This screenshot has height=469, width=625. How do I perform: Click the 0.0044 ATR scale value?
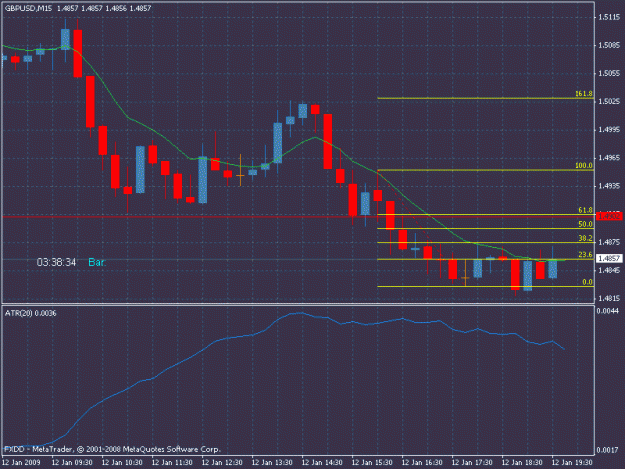click(608, 311)
